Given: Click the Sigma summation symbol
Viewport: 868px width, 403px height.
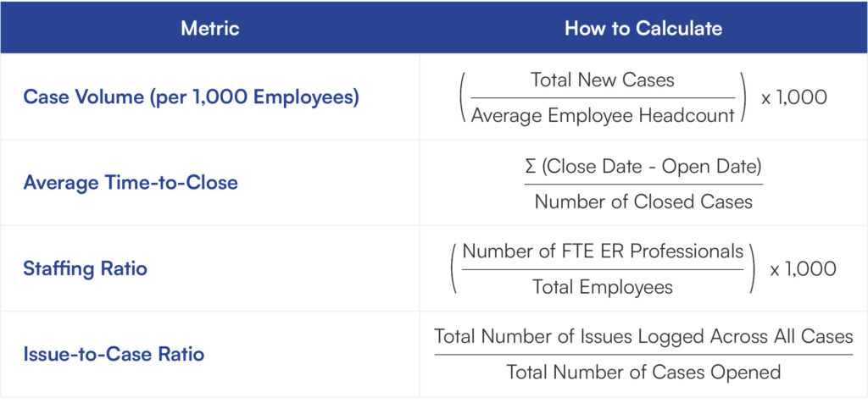Looking at the screenshot, I should click(x=531, y=165).
